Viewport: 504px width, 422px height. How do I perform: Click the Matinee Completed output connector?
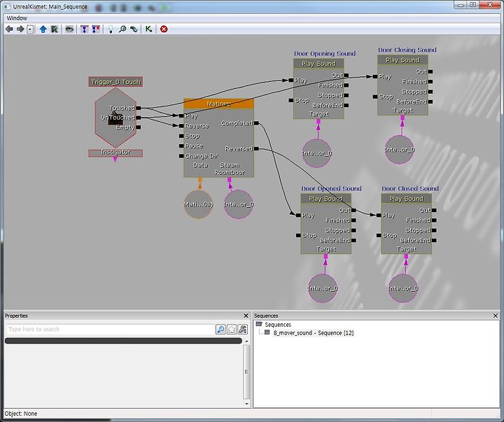coord(256,123)
